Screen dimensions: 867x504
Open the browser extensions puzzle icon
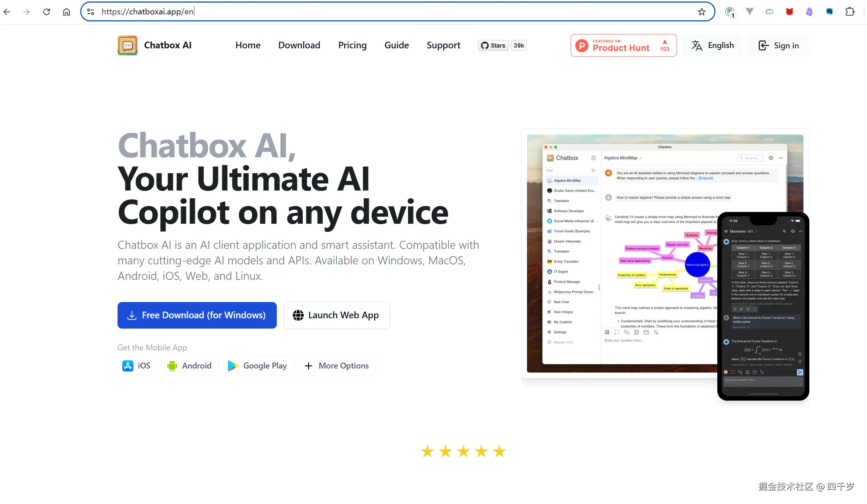tap(850, 11)
